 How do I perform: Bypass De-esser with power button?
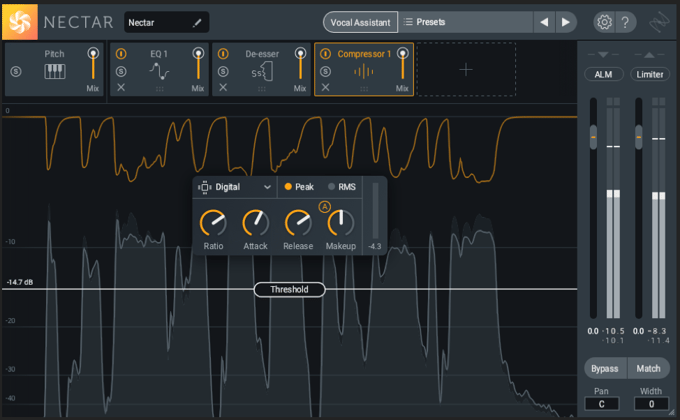click(223, 54)
